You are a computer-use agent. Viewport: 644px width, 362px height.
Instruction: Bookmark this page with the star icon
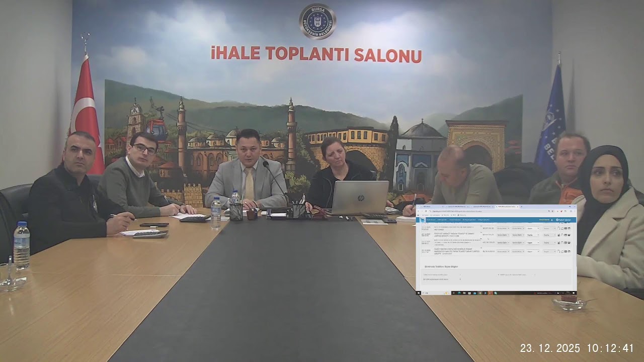pyautogui.click(x=552, y=211)
